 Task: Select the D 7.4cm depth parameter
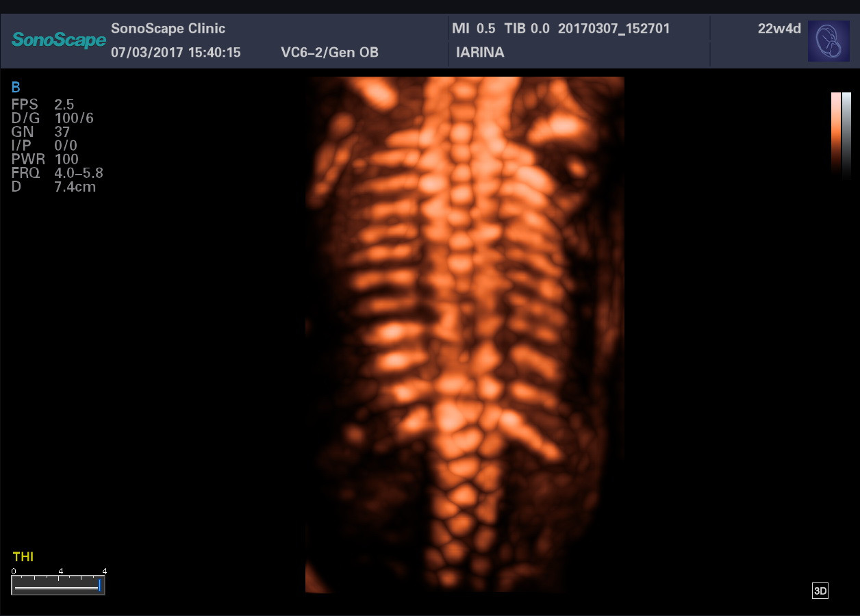click(x=53, y=187)
